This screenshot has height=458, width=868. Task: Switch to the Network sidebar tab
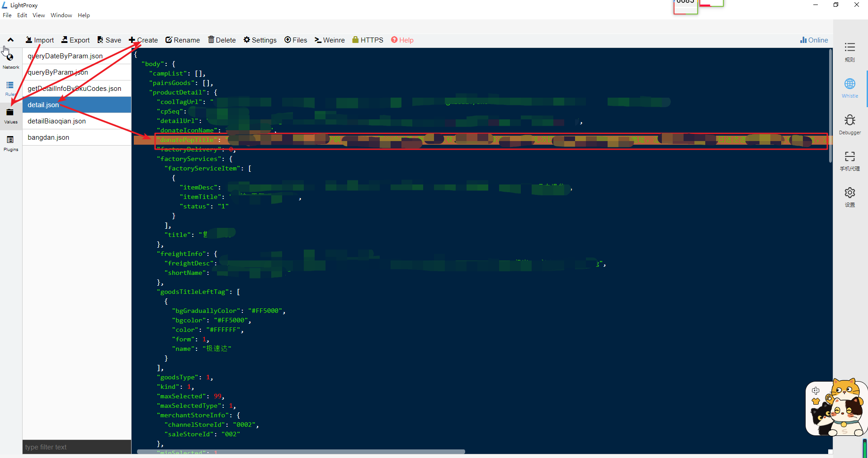pyautogui.click(x=11, y=61)
